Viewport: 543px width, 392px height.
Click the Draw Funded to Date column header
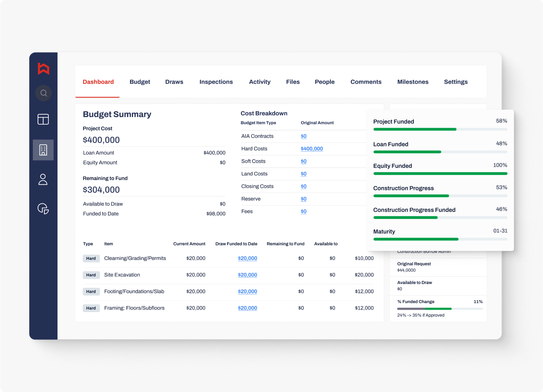pyautogui.click(x=236, y=244)
